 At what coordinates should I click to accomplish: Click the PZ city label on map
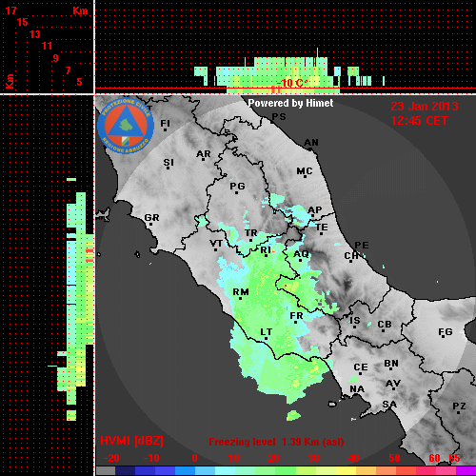459,406
